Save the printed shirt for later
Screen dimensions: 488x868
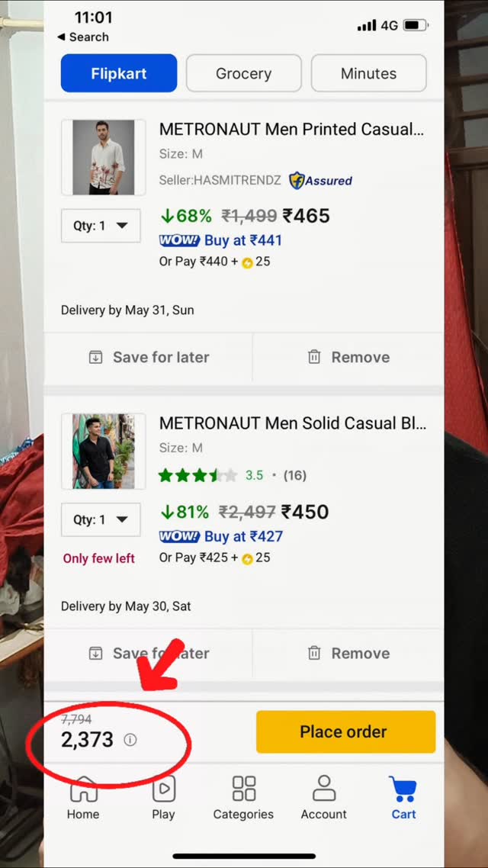point(149,357)
